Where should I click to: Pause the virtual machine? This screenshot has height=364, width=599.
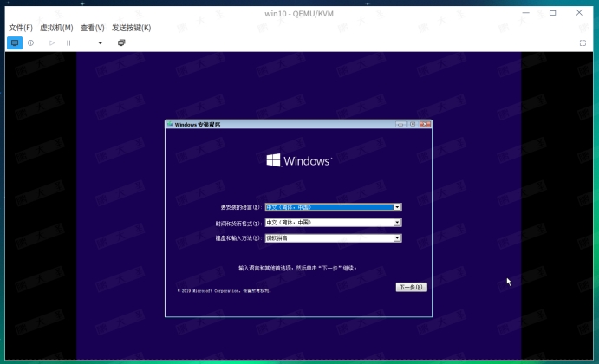(68, 42)
